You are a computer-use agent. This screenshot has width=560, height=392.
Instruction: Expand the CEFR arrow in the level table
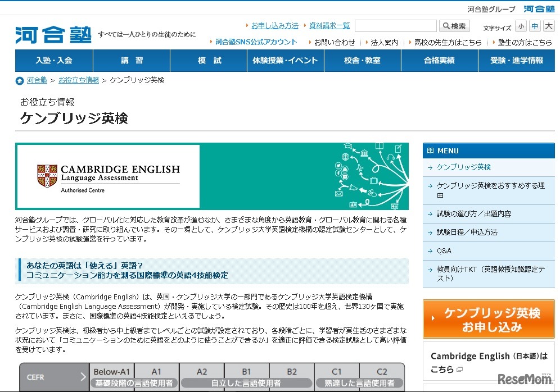(x=83, y=377)
